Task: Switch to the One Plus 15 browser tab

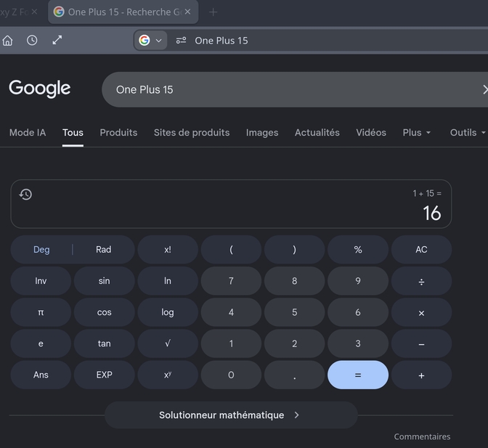Action: 123,12
